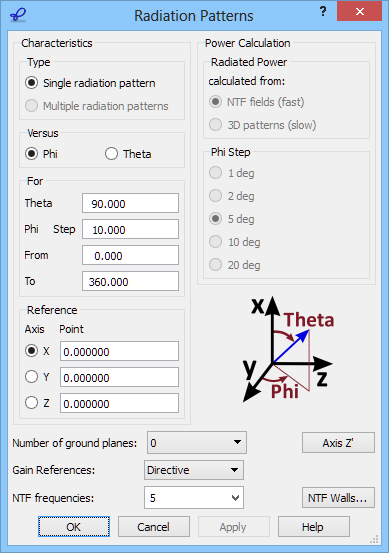Click the Theta value input field

(x=130, y=203)
